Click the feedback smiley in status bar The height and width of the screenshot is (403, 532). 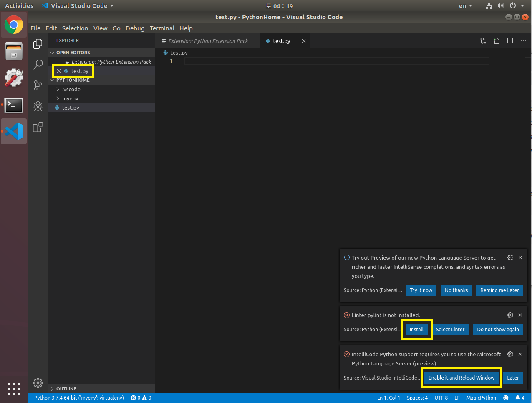click(x=506, y=398)
